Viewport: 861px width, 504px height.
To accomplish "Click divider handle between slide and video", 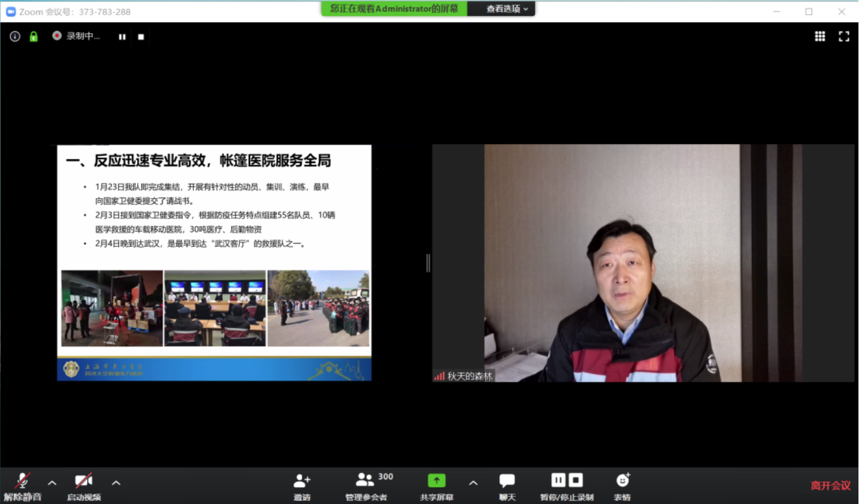I will 428,263.
